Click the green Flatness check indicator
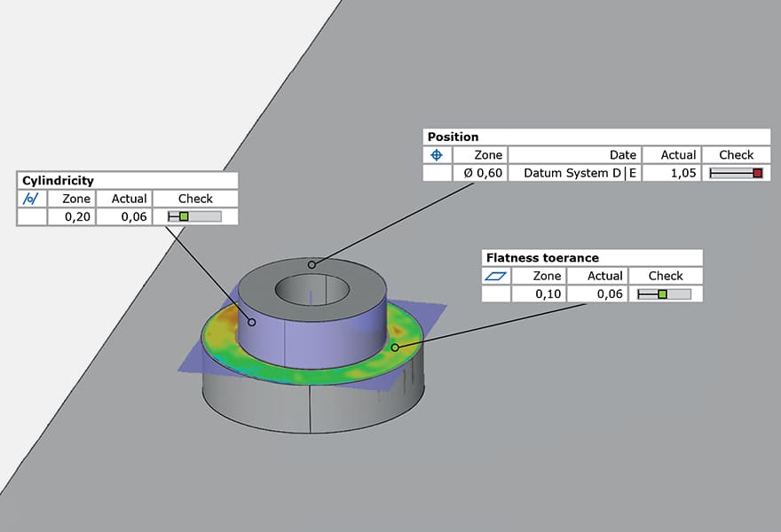 (666, 293)
